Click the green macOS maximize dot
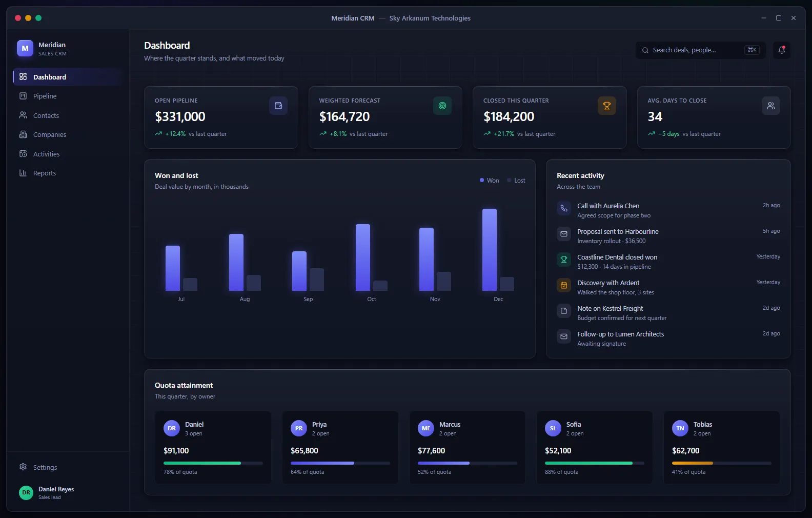812x518 pixels. point(38,18)
